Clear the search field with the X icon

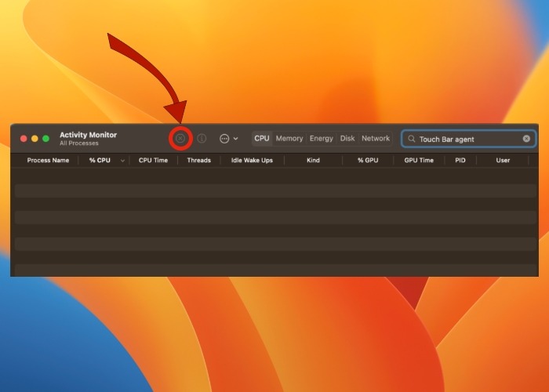526,139
